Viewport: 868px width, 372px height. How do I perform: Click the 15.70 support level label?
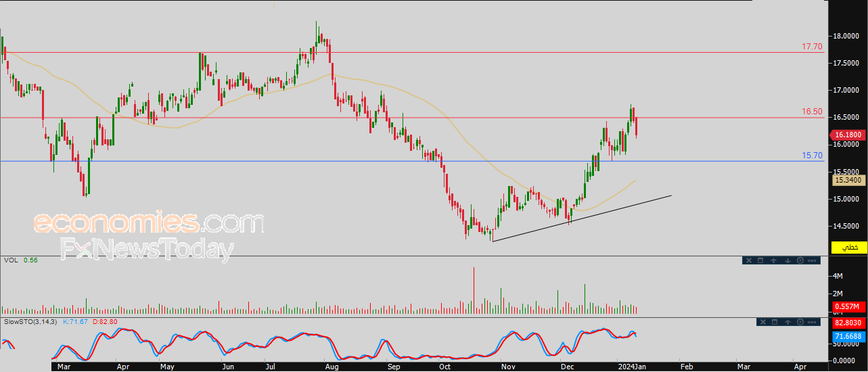[812, 156]
